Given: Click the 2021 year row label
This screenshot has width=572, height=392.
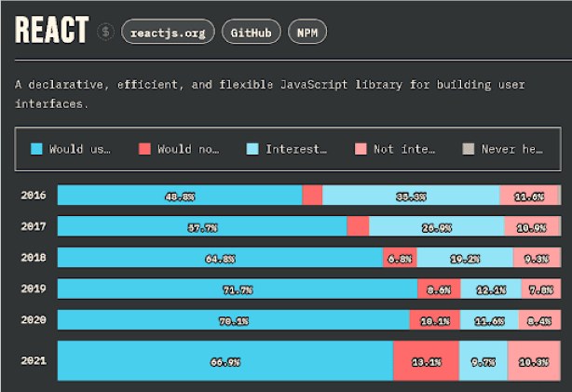Looking at the screenshot, I should coord(34,360).
